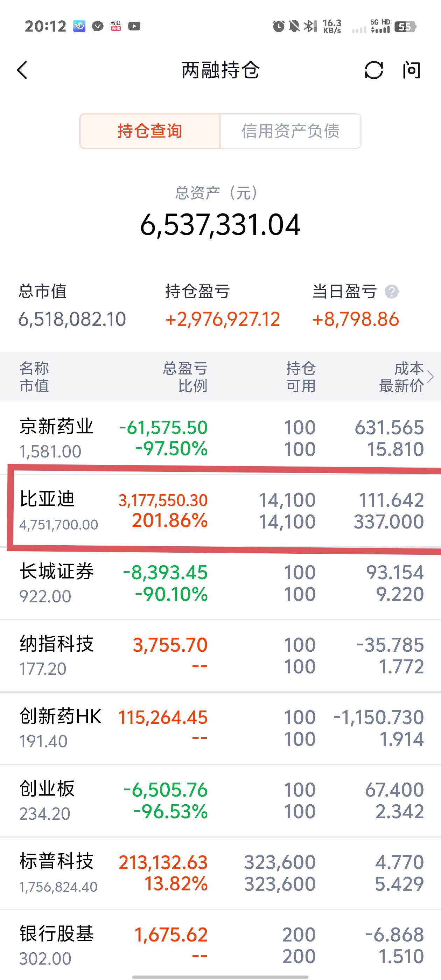Expand more columns via 成本 chevron arrow

pos(430,377)
